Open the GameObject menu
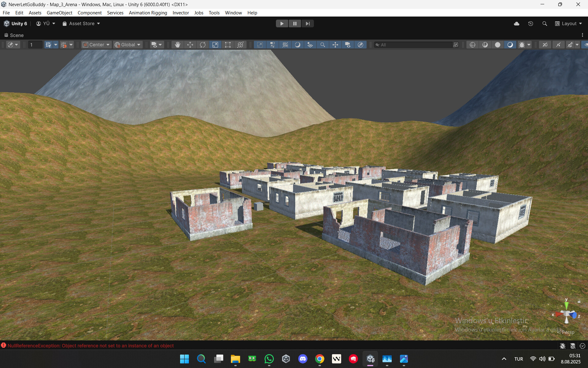 pyautogui.click(x=59, y=13)
